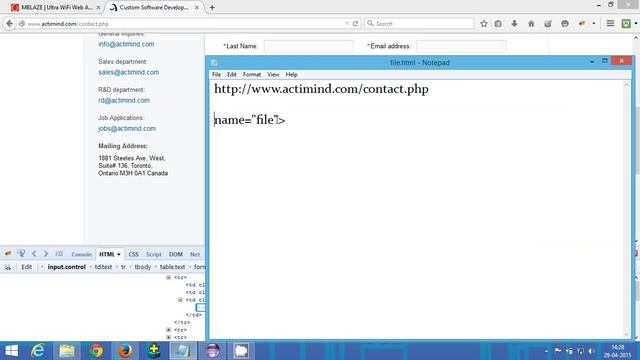Click Firebug Edit button
This screenshot has width=640, height=360.
coord(27,267)
